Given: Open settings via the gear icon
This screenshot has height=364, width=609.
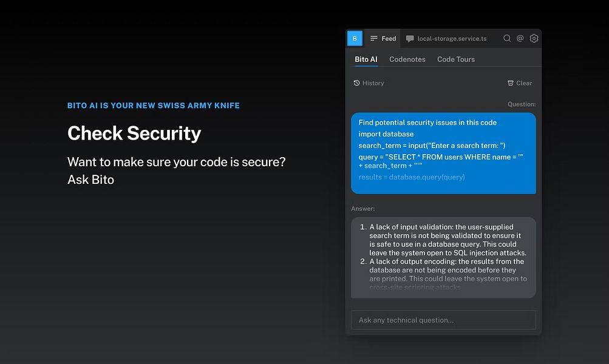Looking at the screenshot, I should tap(534, 38).
